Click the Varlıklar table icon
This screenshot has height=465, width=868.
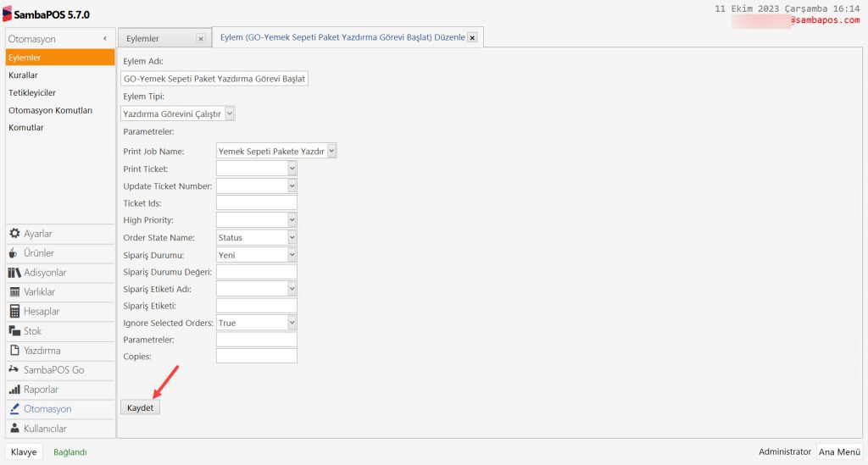click(14, 292)
